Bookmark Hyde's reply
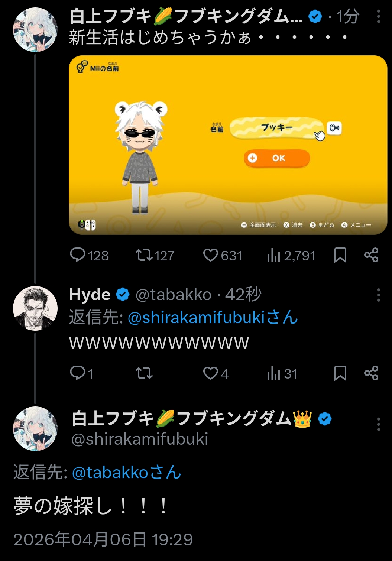392x561 pixels. 340,373
